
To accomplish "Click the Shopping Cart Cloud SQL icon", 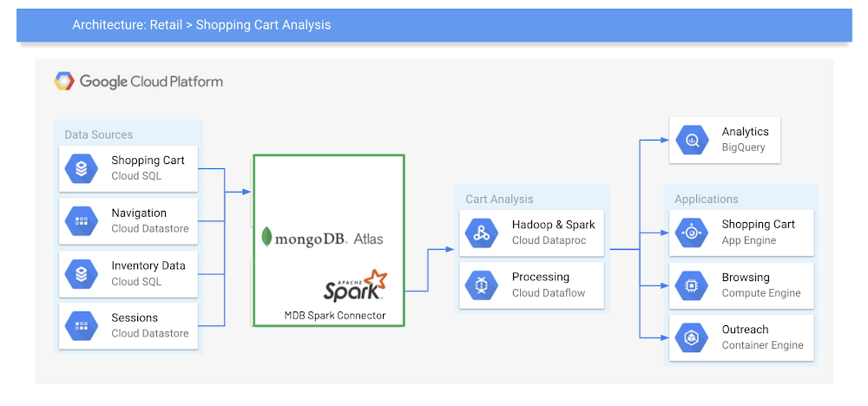I will (x=82, y=168).
